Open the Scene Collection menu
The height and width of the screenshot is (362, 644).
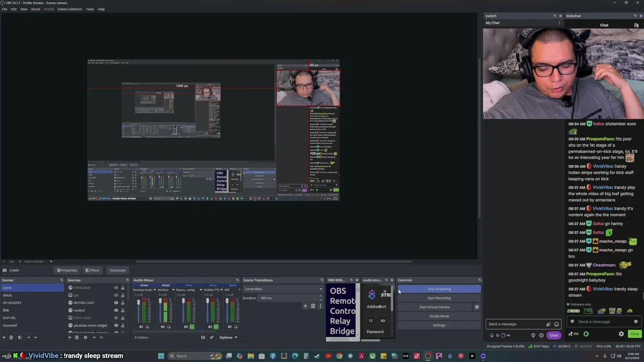(69, 9)
